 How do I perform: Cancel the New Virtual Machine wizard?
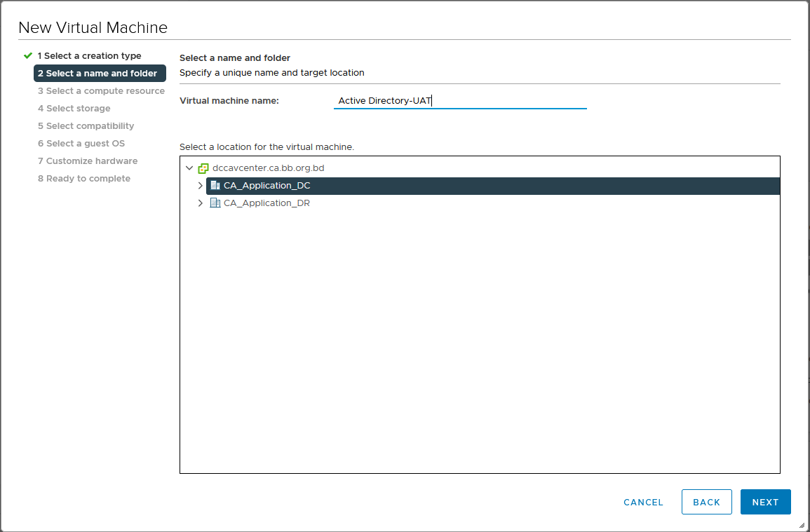click(643, 502)
